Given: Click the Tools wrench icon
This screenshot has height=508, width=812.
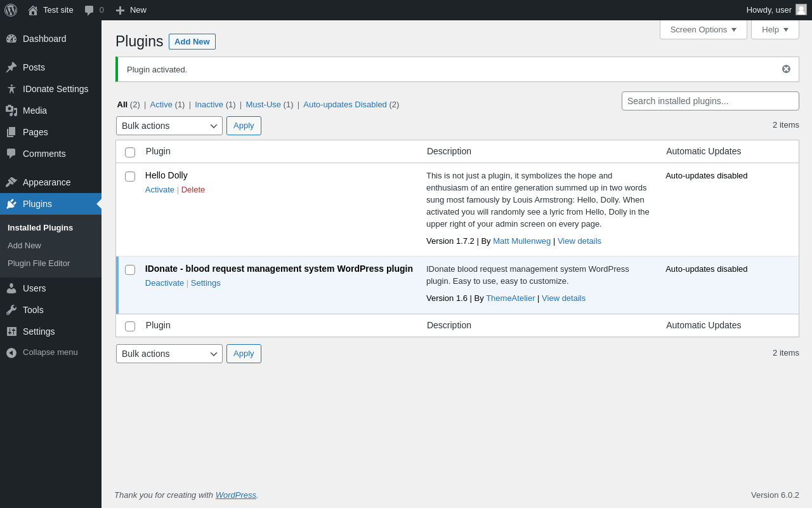Looking at the screenshot, I should [x=11, y=310].
